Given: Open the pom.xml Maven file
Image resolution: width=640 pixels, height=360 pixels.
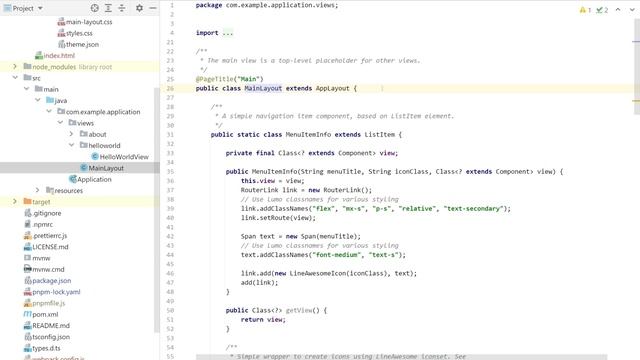Looking at the screenshot, I should (45, 314).
